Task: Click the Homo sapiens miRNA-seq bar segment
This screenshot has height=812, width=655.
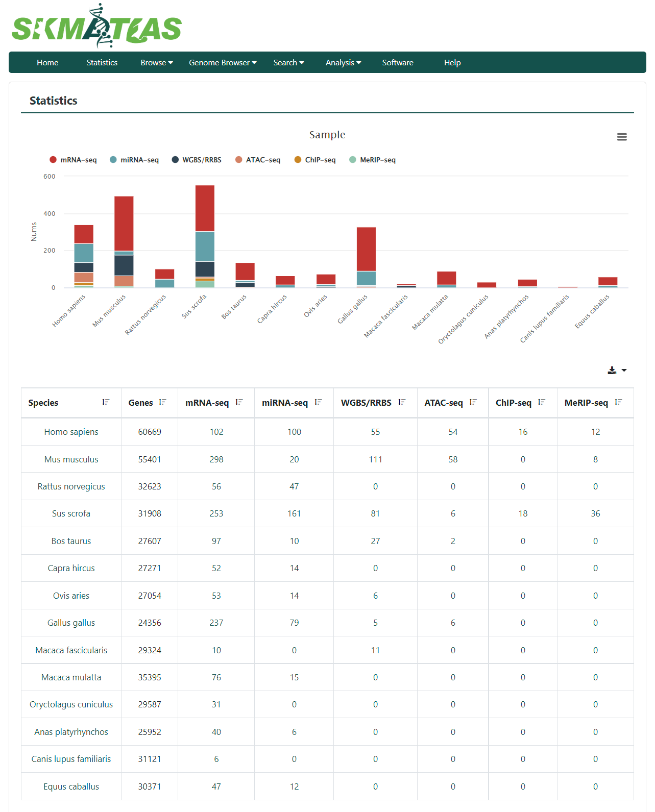Action: click(x=84, y=253)
